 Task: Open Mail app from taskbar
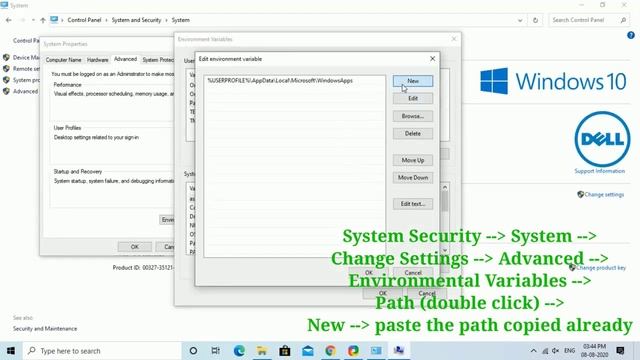coord(308,351)
